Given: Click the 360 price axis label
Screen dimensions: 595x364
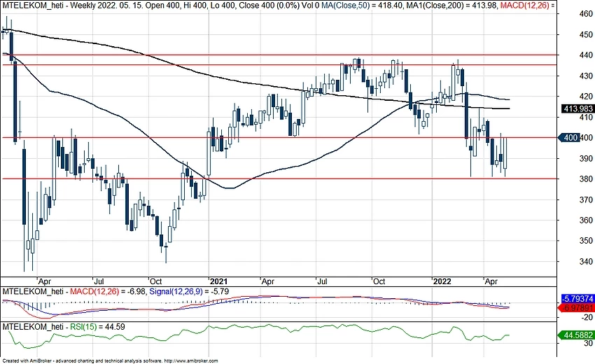Looking at the screenshot, I should coord(587,220).
